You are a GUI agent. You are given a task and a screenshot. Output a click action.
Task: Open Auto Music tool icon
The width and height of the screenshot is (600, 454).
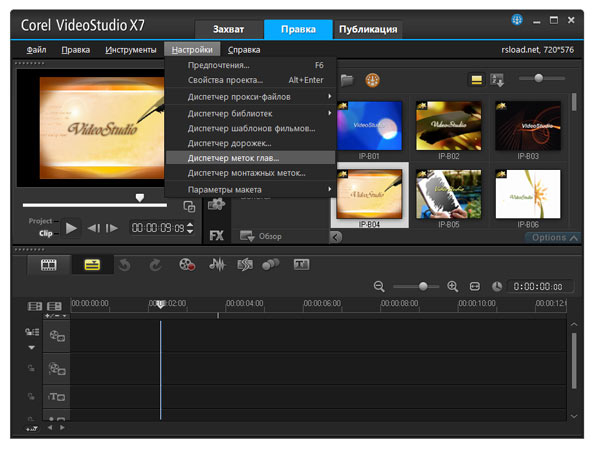[x=245, y=265]
